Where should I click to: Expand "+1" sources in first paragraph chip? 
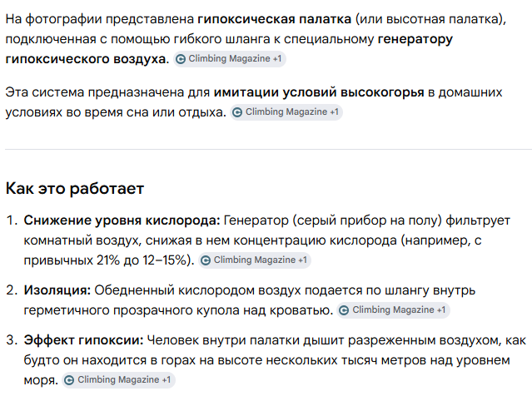277,59
